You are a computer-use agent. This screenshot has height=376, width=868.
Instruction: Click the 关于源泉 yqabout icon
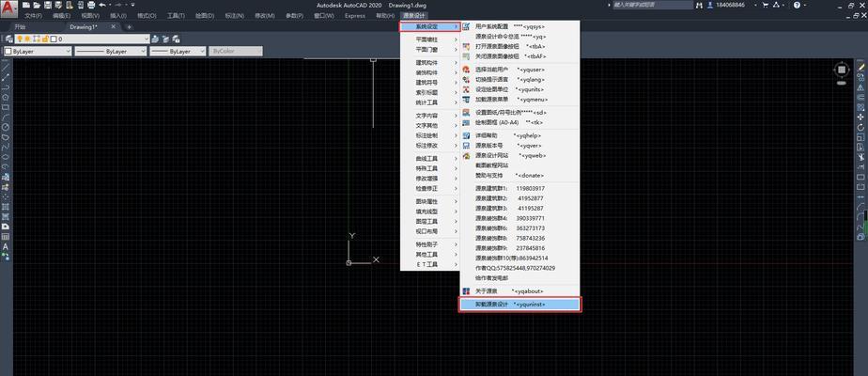click(x=466, y=290)
